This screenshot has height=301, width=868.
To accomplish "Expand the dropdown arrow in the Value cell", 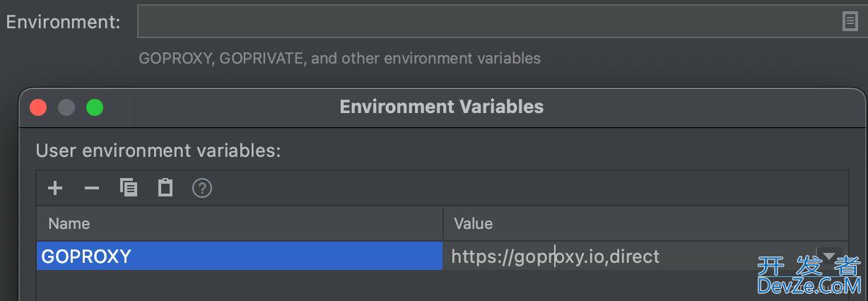I will 828,256.
